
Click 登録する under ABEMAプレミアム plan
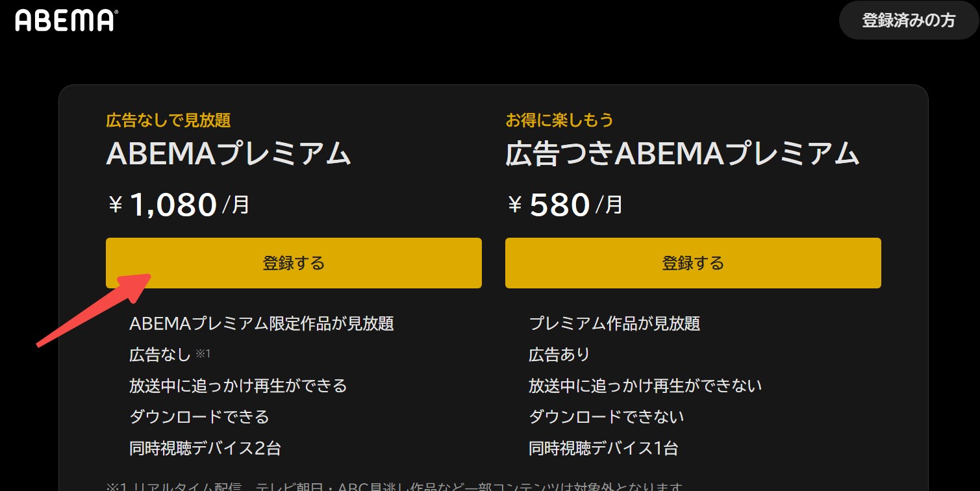[294, 262]
